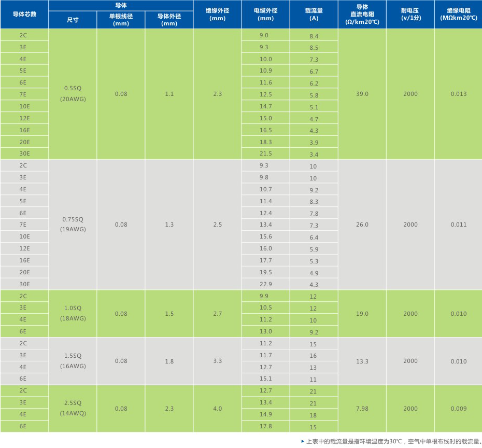
Task: Select the 7.98 DC resistance value
Action: [362, 409]
